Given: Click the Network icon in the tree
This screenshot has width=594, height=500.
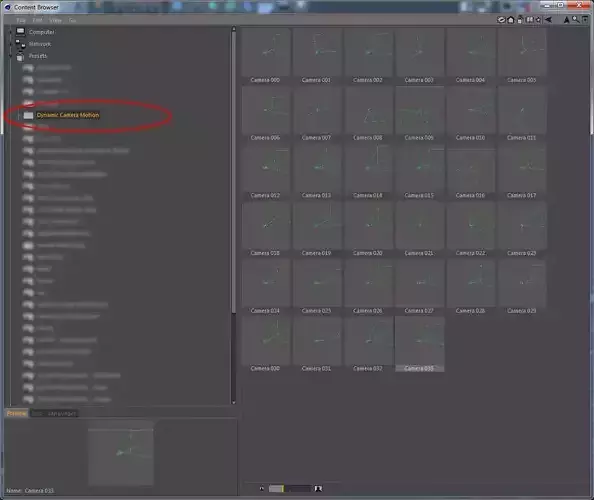Looking at the screenshot, I should (20, 44).
